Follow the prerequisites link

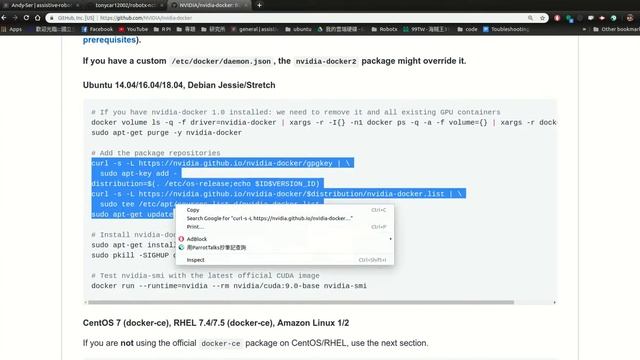[109, 40]
